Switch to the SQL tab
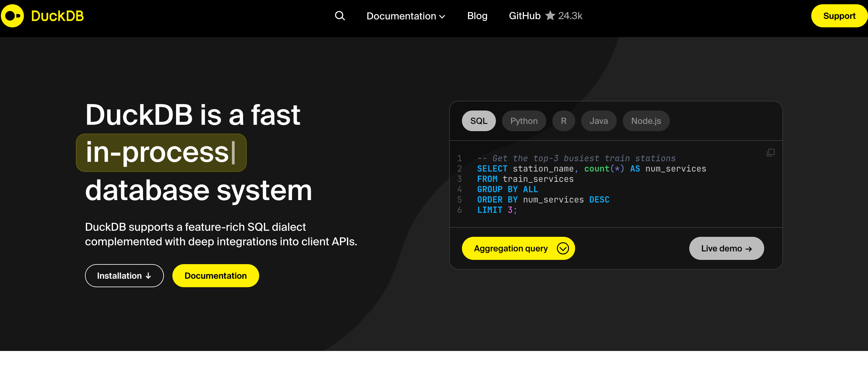The width and height of the screenshot is (868, 371). pyautogui.click(x=479, y=121)
